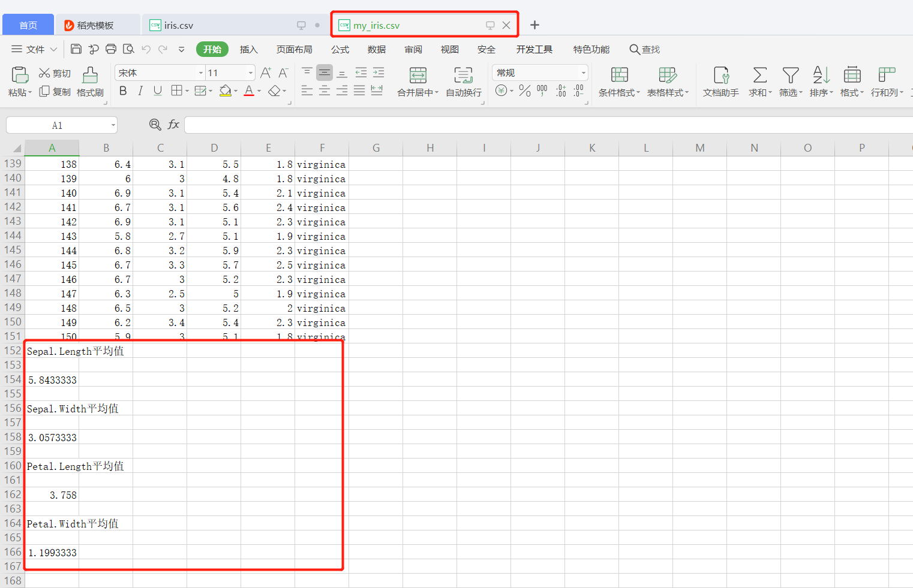The image size is (913, 588).
Task: Open the font size dropdown
Action: pyautogui.click(x=251, y=73)
